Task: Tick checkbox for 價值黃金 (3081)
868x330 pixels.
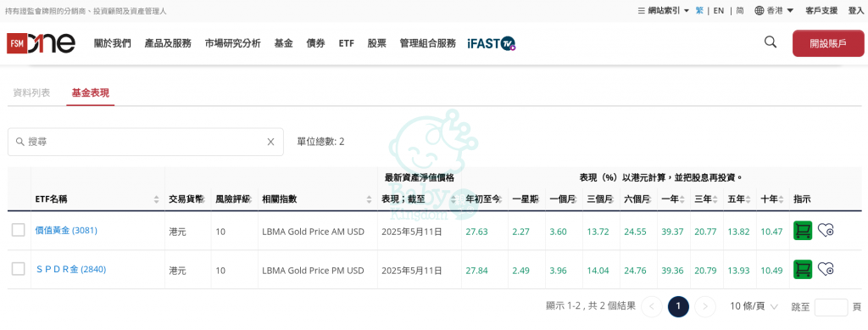Action: 19,230
